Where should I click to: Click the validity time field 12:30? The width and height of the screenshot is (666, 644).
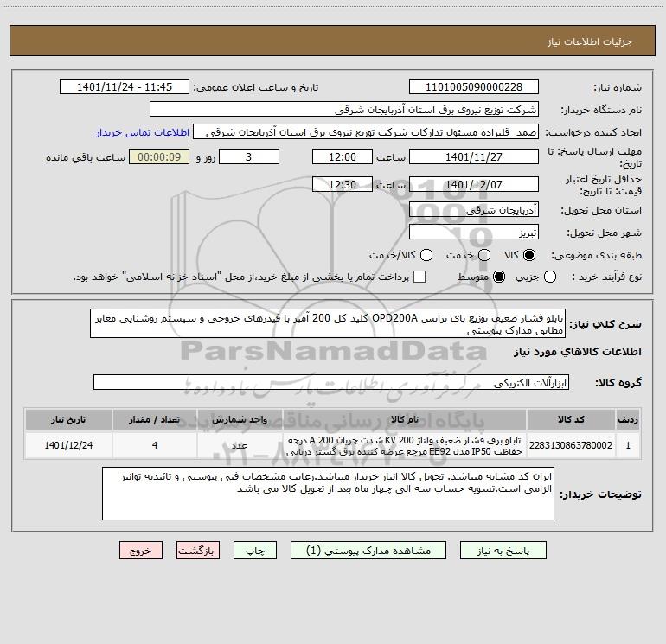pos(343,184)
